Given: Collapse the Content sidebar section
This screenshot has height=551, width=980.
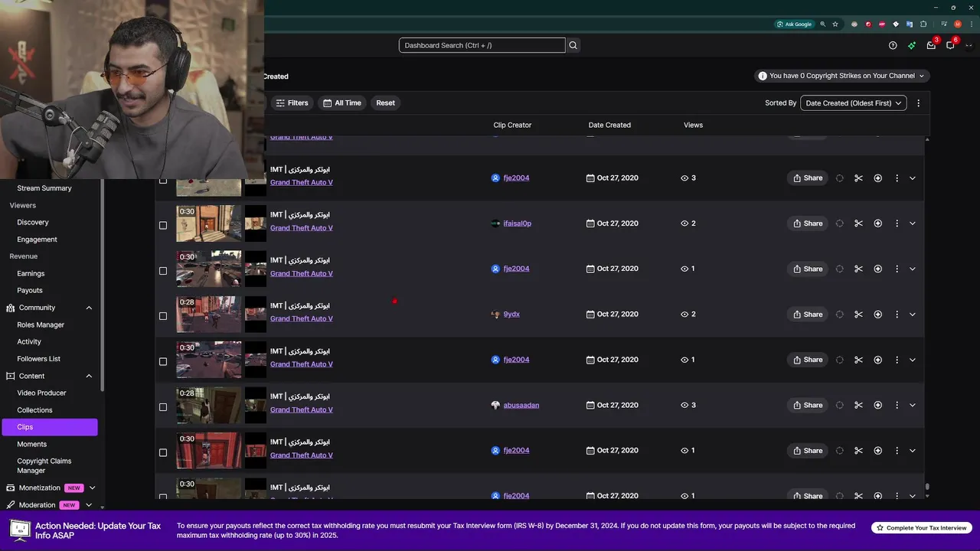Looking at the screenshot, I should (89, 376).
